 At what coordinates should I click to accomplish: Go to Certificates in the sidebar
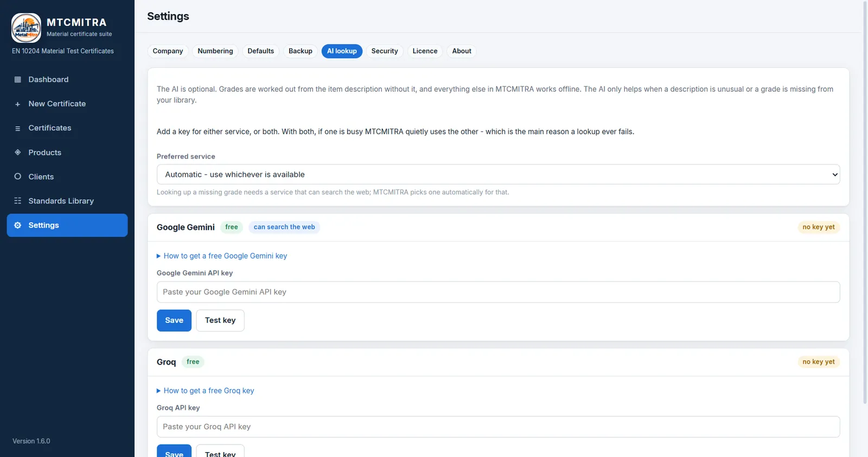(x=67, y=128)
